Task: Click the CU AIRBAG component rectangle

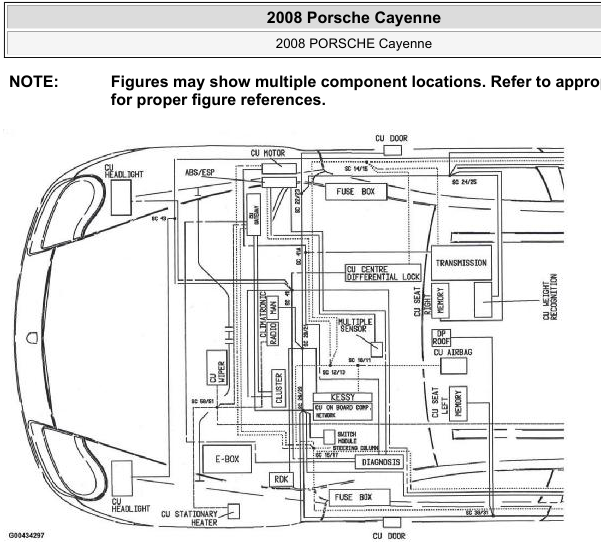Action: [453, 366]
